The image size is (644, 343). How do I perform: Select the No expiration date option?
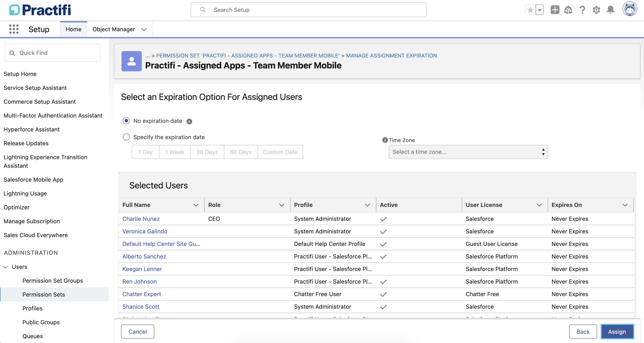[126, 121]
